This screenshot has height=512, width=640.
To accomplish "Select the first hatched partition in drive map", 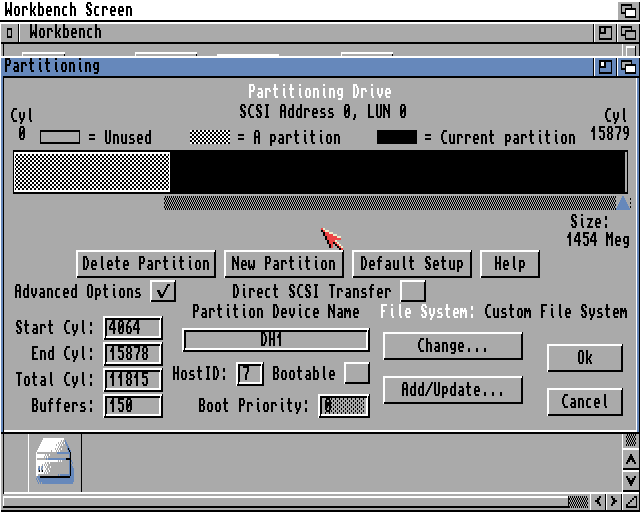I will (92, 172).
